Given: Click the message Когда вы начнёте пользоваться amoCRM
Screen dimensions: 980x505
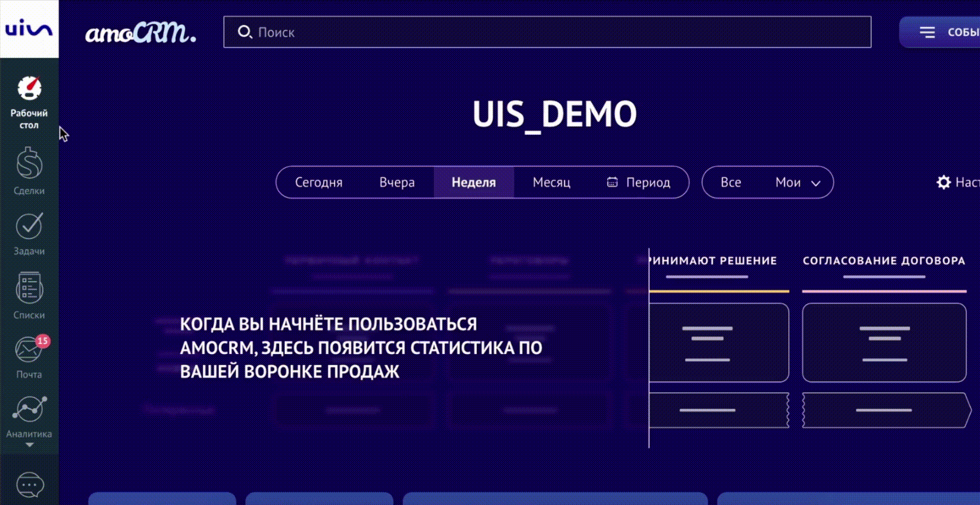Looking at the screenshot, I should pyautogui.click(x=361, y=348).
